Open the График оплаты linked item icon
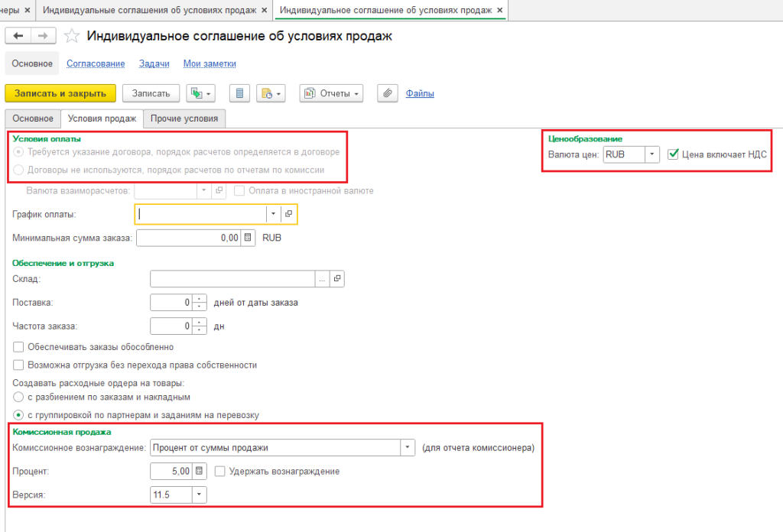The image size is (783, 532). (288, 214)
